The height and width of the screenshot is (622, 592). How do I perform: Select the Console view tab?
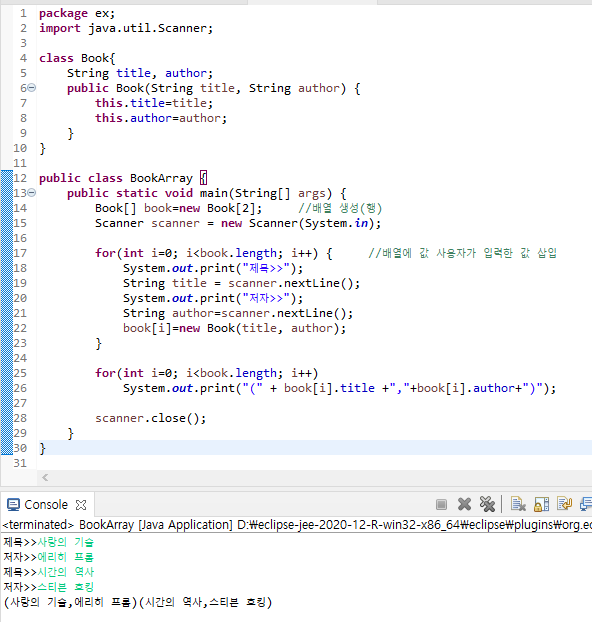(46, 505)
